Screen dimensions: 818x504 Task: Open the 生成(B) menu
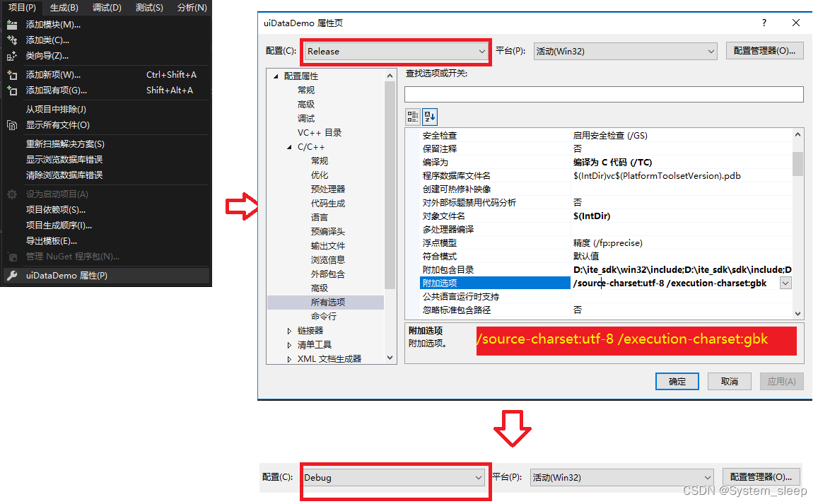64,7
